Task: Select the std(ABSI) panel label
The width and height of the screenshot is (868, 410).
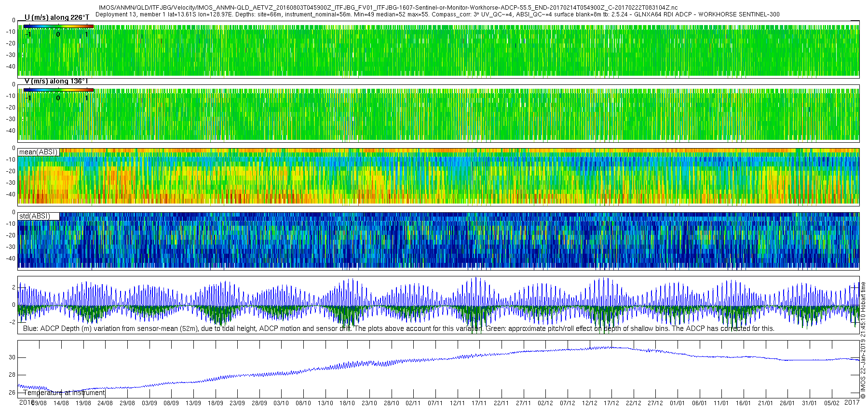Action: [x=39, y=216]
